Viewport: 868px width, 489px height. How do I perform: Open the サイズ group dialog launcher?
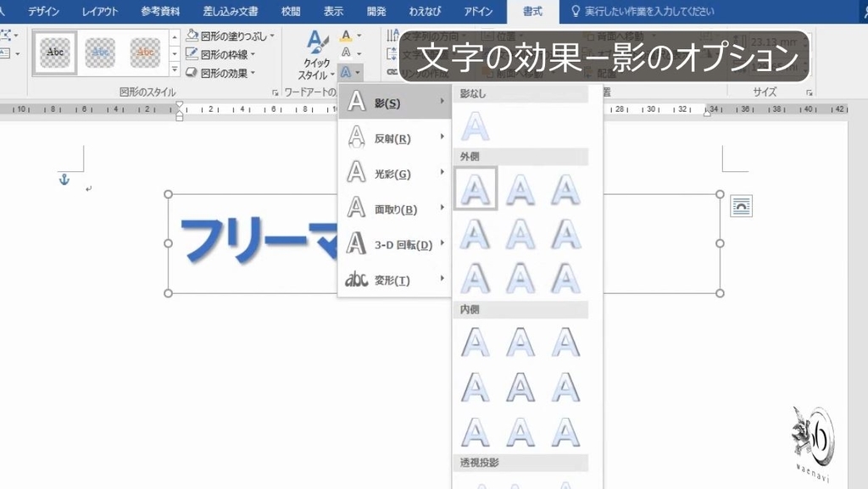click(810, 92)
